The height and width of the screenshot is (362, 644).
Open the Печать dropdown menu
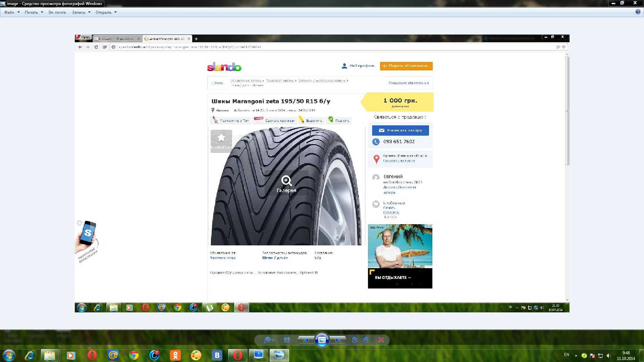[x=34, y=12]
